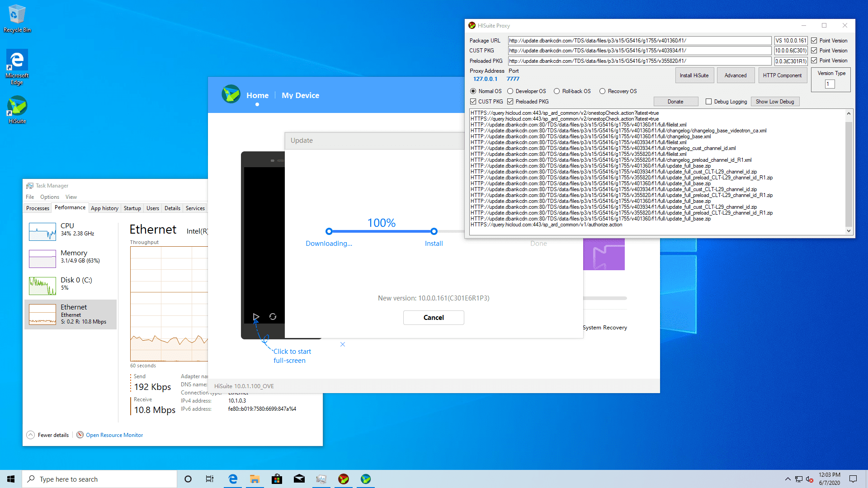Image resolution: width=868 pixels, height=488 pixels.
Task: Open Task Manager File menu
Action: (x=30, y=197)
